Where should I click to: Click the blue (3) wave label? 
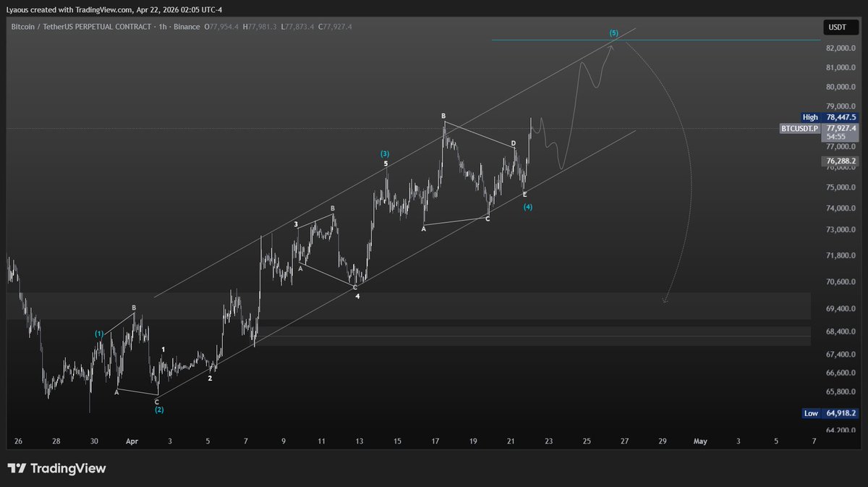coord(385,153)
